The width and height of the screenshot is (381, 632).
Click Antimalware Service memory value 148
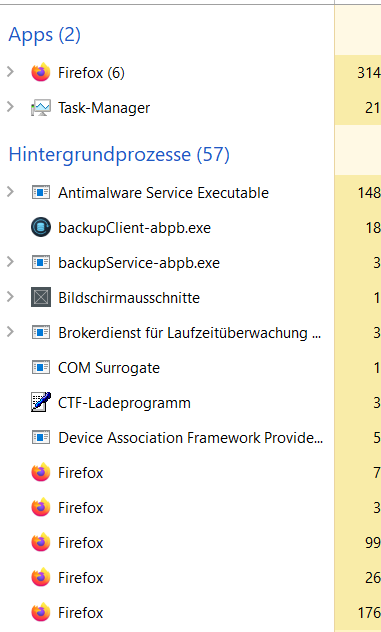click(x=369, y=192)
